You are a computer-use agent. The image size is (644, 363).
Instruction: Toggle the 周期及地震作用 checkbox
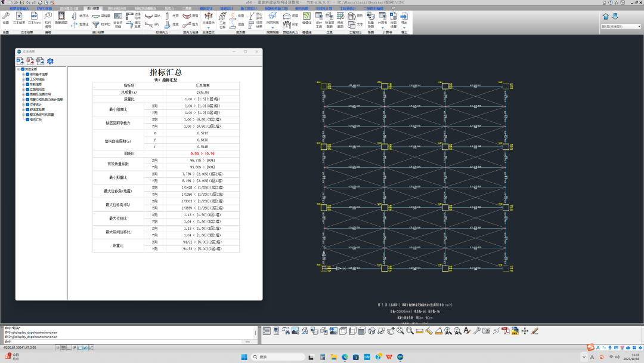click(x=27, y=94)
